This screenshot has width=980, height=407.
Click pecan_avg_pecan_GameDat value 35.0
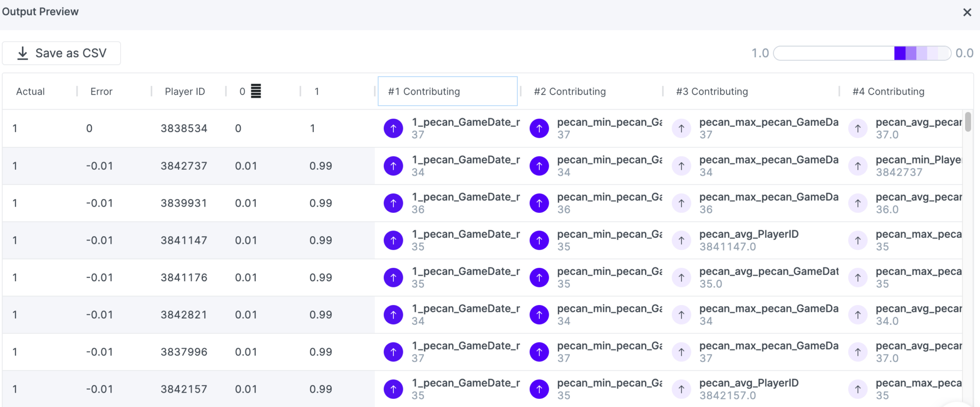click(x=711, y=284)
